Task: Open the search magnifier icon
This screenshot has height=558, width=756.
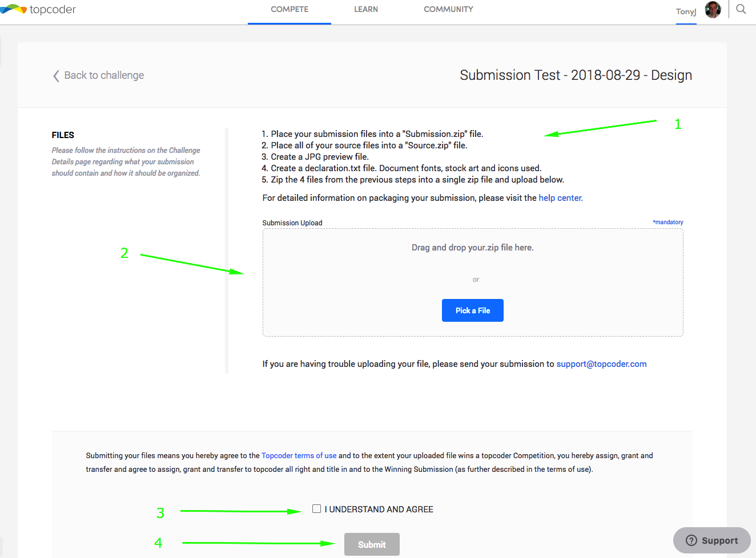Action: click(741, 9)
